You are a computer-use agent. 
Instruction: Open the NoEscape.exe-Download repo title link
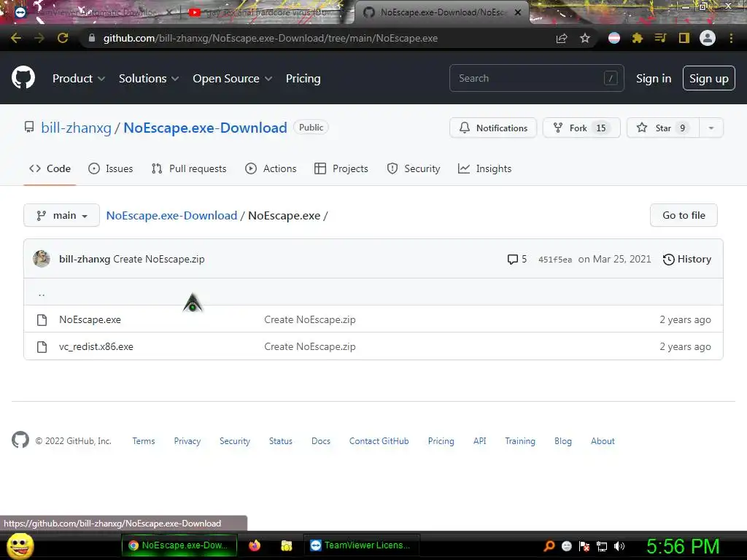pyautogui.click(x=205, y=128)
